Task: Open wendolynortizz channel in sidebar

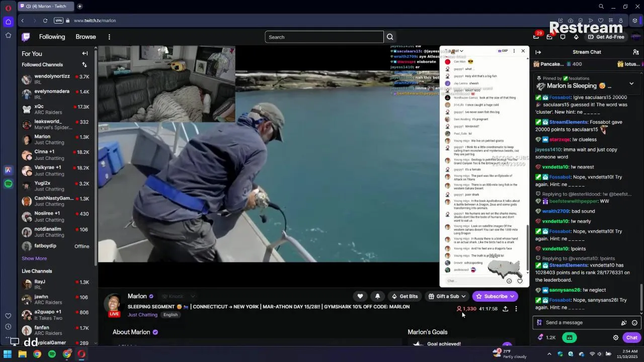Action: pyautogui.click(x=55, y=79)
